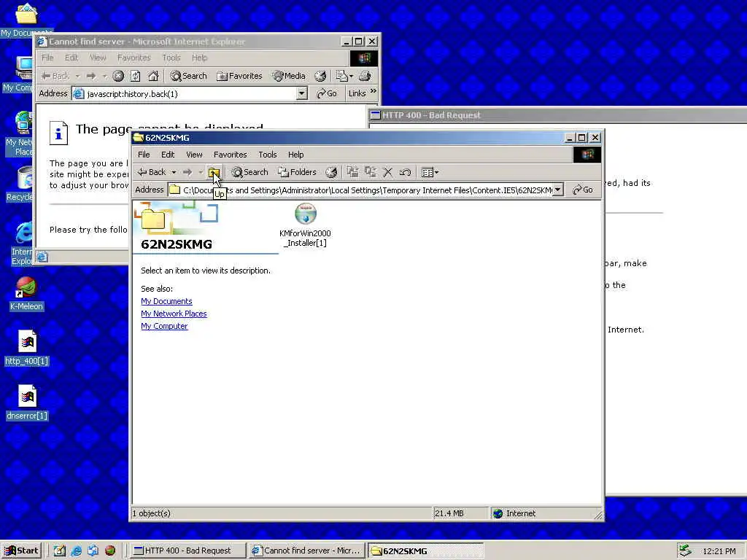Follow the My Documents link in folder pane

pyautogui.click(x=167, y=301)
